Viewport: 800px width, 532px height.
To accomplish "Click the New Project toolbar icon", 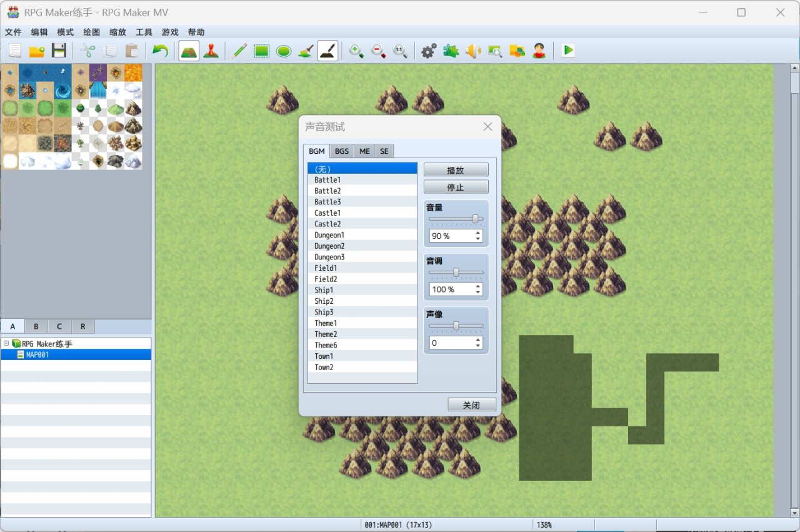I will click(x=15, y=51).
